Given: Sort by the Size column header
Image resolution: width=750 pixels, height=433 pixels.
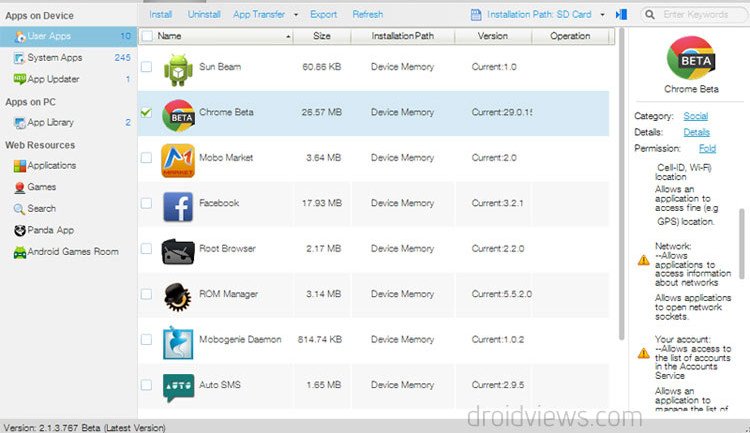Looking at the screenshot, I should 322,36.
